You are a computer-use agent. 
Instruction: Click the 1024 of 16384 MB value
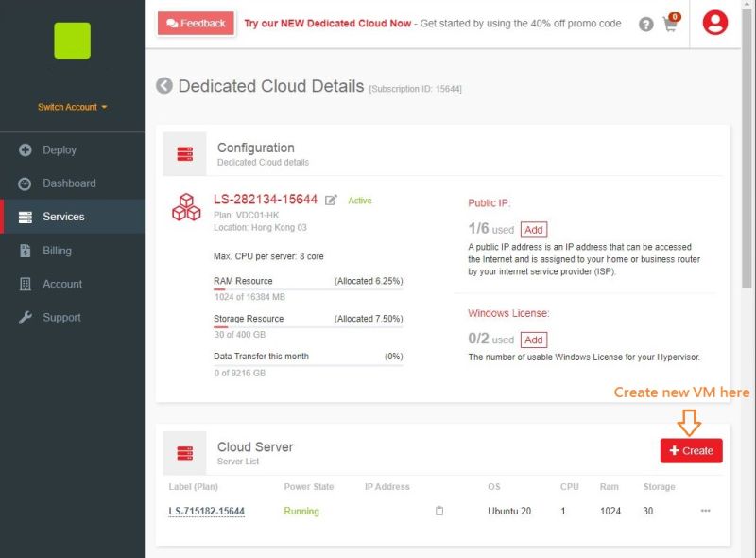click(249, 297)
